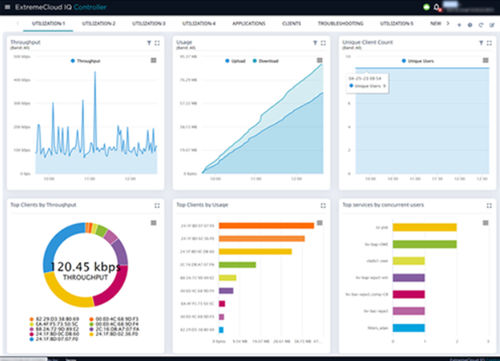This screenshot has height=361, width=500.
Task: Toggle legend entry 2C:16:DB:A7:07:FA
Action: click(114, 329)
